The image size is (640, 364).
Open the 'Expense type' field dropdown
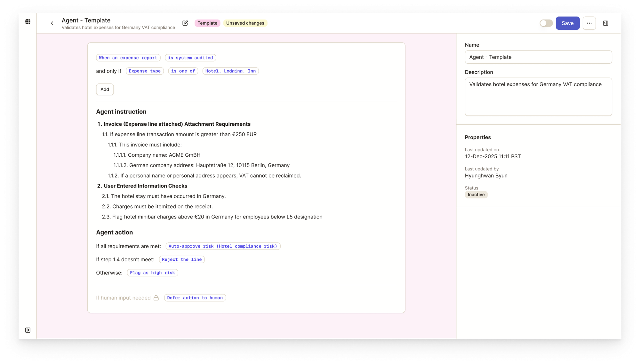click(x=145, y=71)
